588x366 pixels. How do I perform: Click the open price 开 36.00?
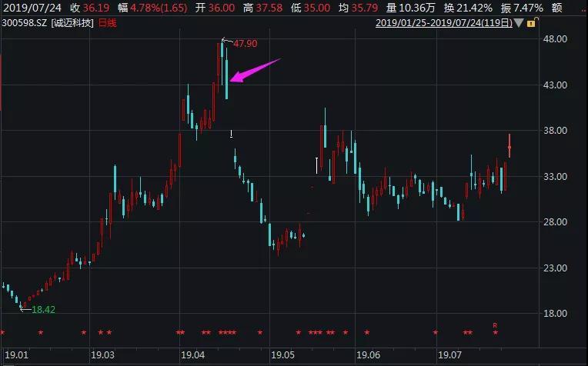point(215,8)
